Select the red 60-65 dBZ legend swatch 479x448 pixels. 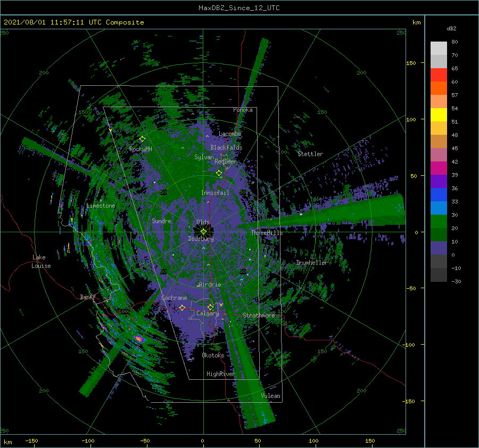pyautogui.click(x=439, y=75)
